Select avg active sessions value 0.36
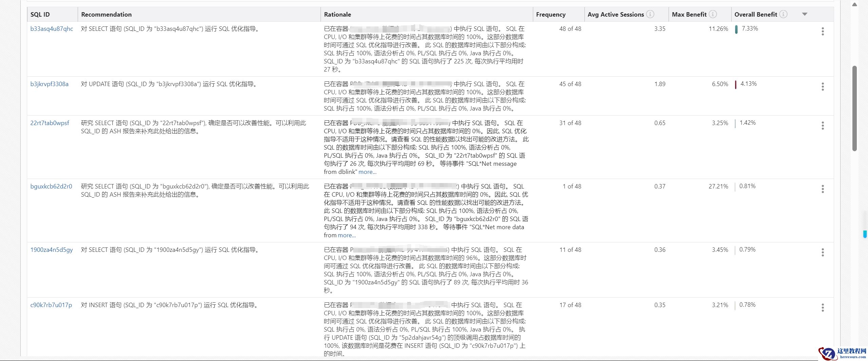Image resolution: width=868 pixels, height=361 pixels. point(660,250)
